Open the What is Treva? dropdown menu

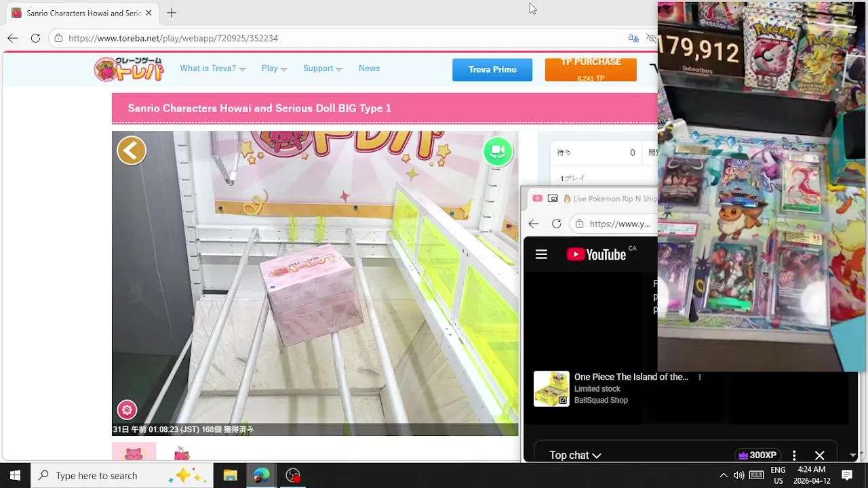click(x=213, y=68)
